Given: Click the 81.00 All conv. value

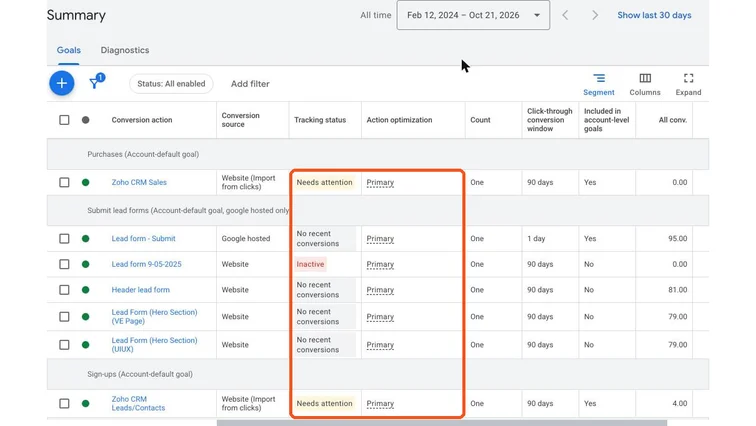Looking at the screenshot, I should (x=677, y=290).
